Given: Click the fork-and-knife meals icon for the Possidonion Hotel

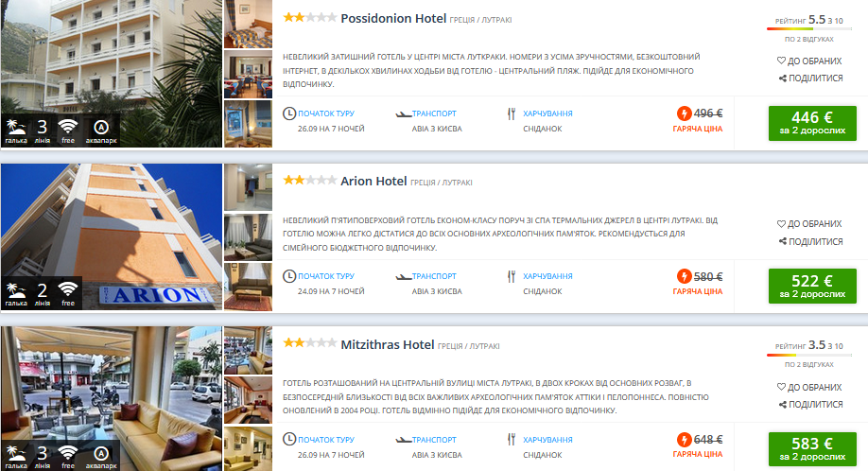Looking at the screenshot, I should click(x=512, y=113).
